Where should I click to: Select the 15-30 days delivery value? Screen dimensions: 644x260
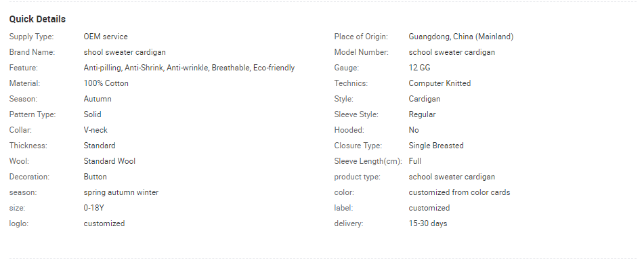click(427, 224)
